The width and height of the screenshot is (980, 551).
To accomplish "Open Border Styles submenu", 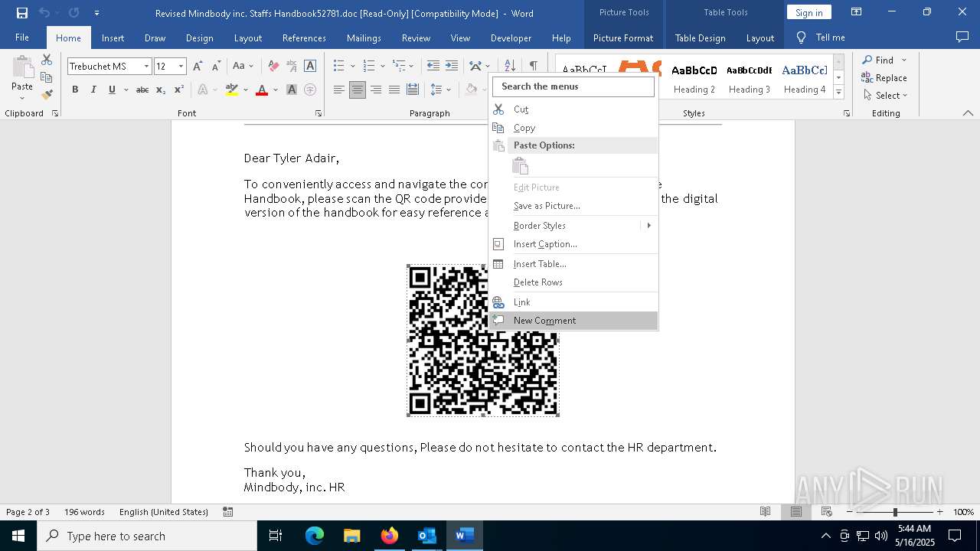I will (573, 226).
